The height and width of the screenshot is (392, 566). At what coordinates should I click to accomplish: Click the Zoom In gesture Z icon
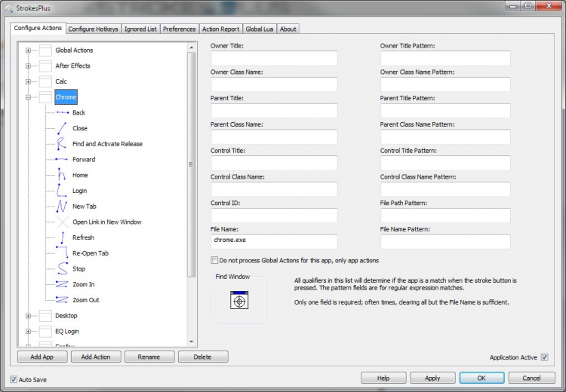click(x=62, y=284)
